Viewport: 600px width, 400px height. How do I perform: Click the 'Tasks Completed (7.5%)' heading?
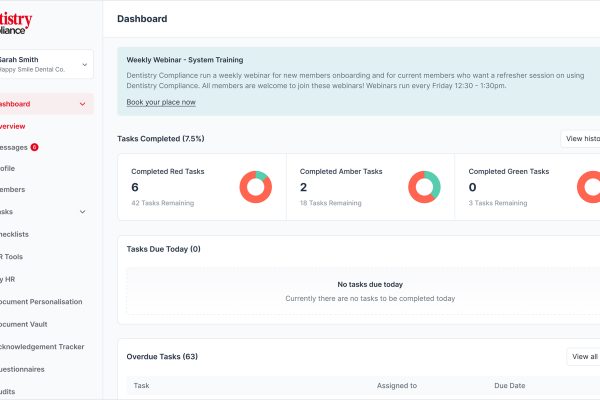pos(161,139)
